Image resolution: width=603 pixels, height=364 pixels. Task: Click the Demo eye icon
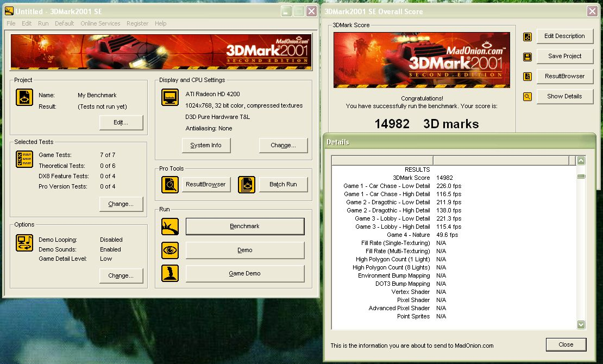170,250
